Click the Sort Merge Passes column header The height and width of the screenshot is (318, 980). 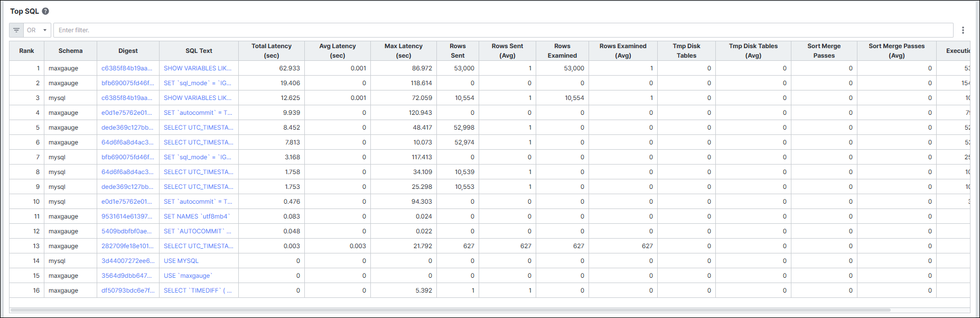pyautogui.click(x=824, y=51)
